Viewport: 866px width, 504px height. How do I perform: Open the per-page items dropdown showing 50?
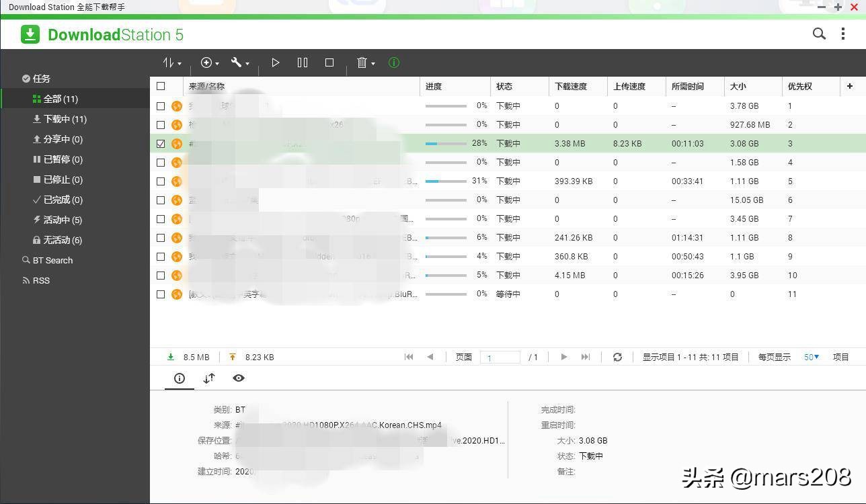coord(811,357)
